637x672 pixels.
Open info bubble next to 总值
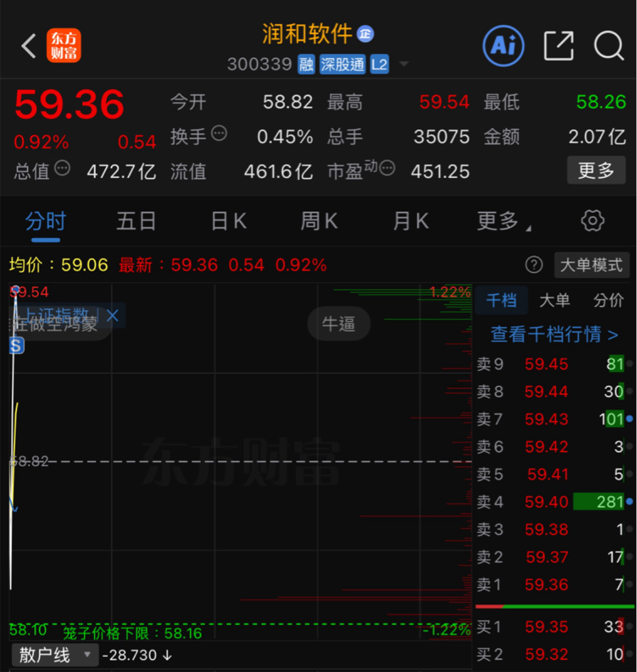tap(62, 168)
